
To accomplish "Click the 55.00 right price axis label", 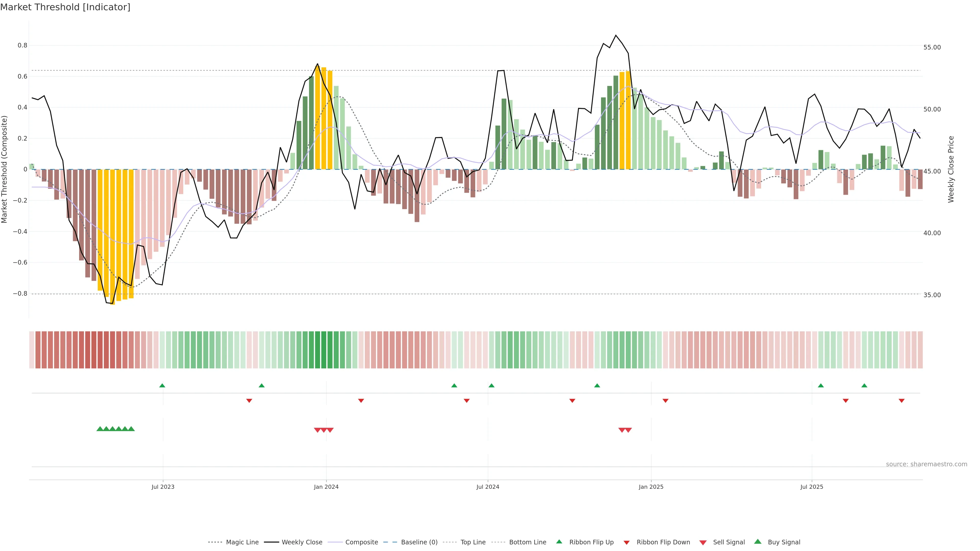I will pos(932,47).
